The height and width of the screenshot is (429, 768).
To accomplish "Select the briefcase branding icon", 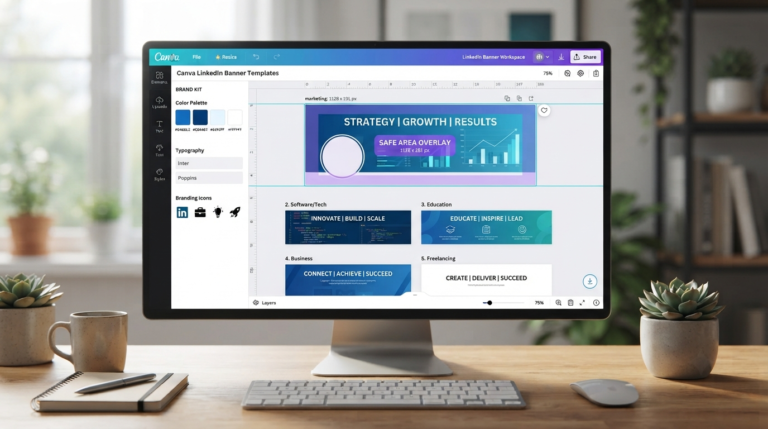I will click(200, 212).
